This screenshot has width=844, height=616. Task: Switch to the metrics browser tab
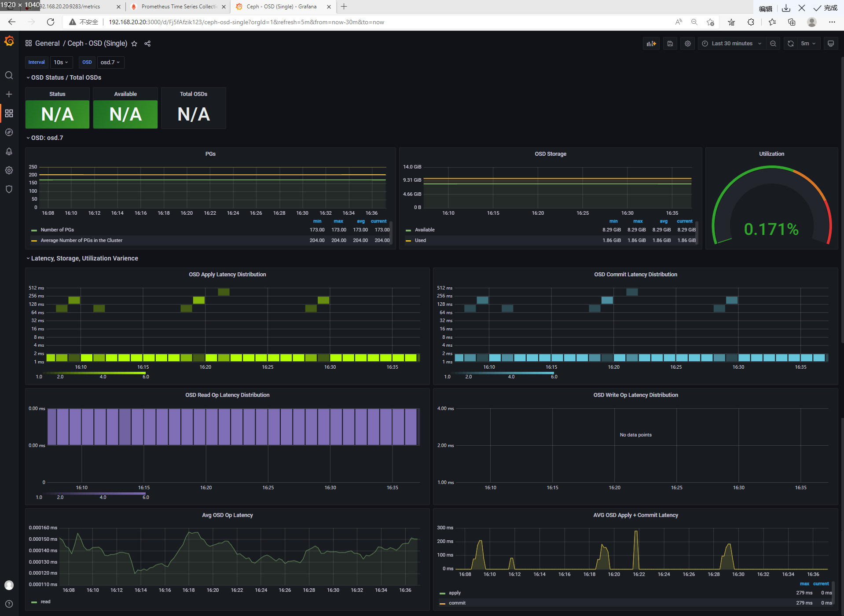click(70, 7)
